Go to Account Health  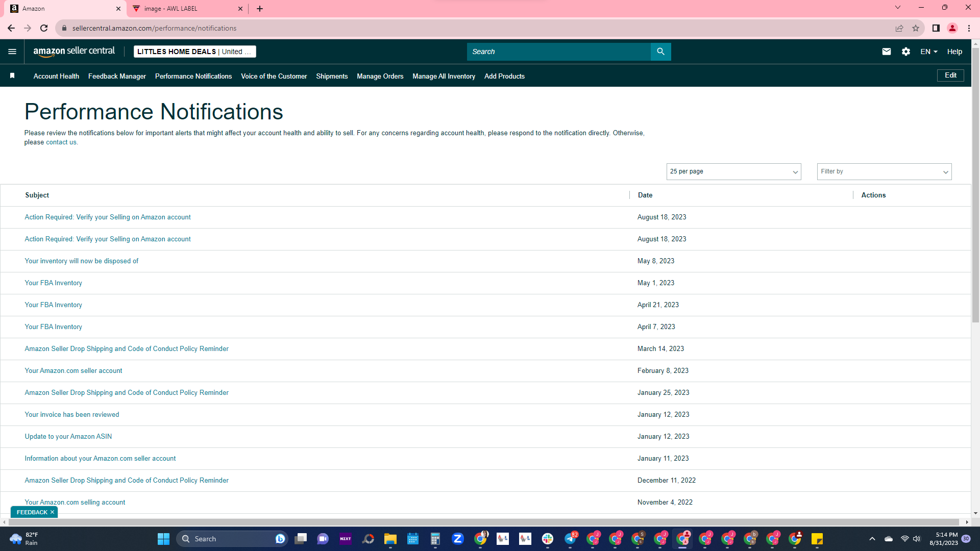(56, 76)
